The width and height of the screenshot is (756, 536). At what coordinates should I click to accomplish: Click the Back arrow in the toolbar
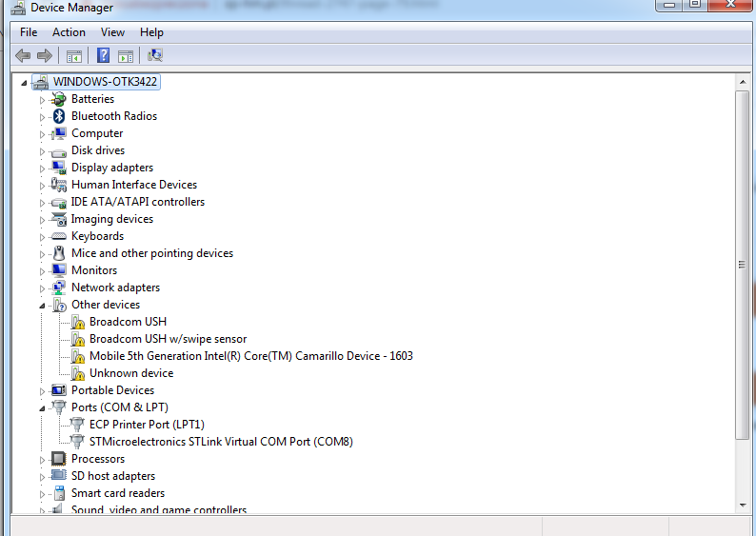(x=23, y=55)
